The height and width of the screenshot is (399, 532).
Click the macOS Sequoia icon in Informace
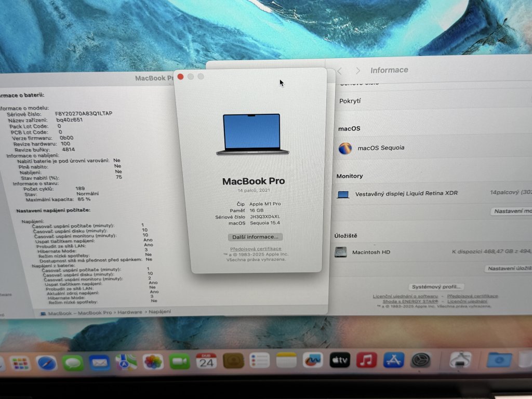[345, 148]
